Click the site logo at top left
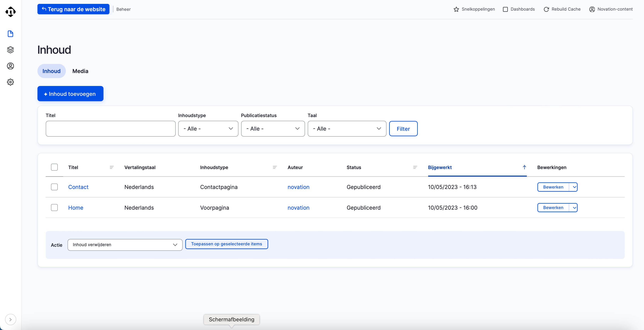Viewport: 644px width, 330px height. [x=10, y=12]
